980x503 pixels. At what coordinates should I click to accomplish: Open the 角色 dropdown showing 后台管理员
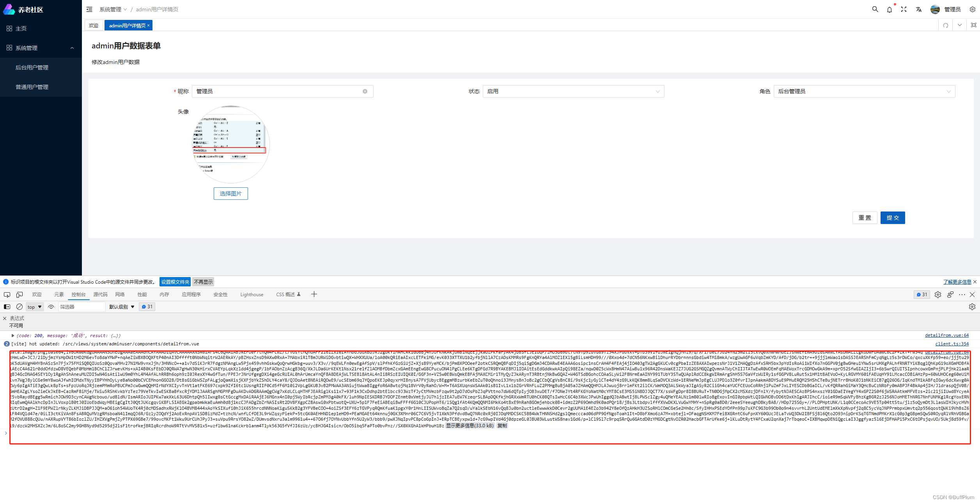(x=864, y=91)
